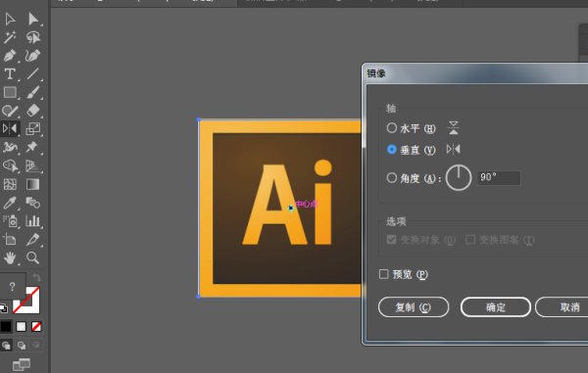Reset to default fill and stroke
The image size is (588, 373).
tap(3, 308)
